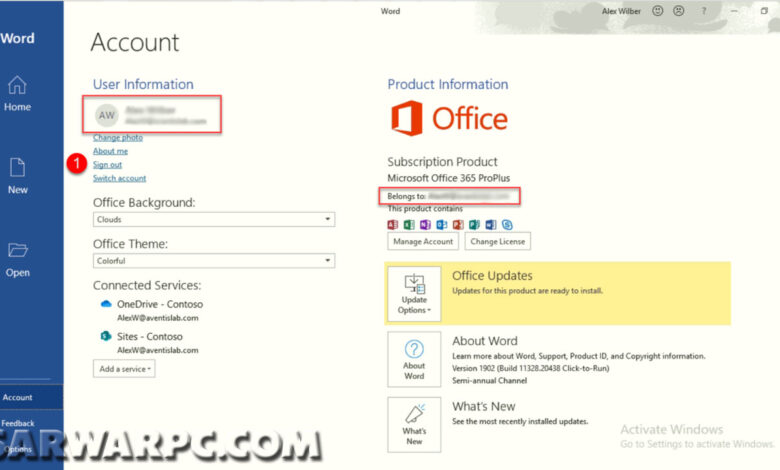Click the Access app icon
Screen dimensions: 780x470
(x=392, y=225)
